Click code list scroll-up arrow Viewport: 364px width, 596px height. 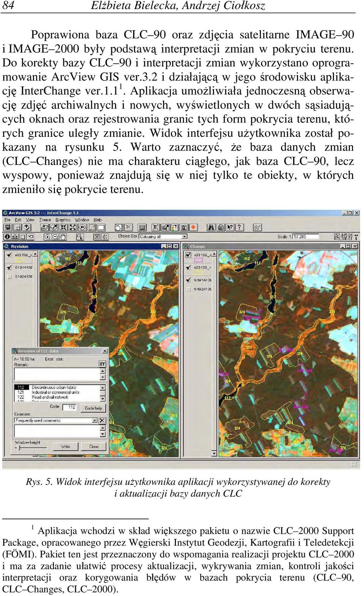click(x=103, y=387)
